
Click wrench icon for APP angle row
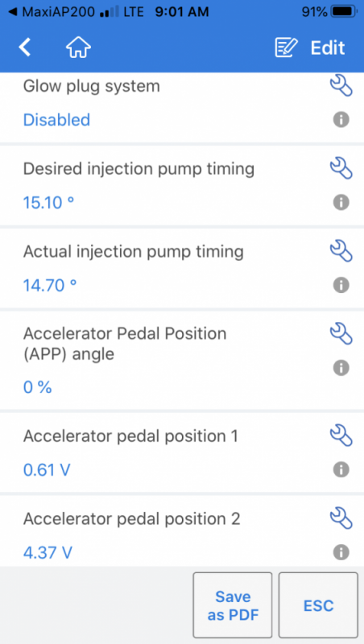pos(341,333)
